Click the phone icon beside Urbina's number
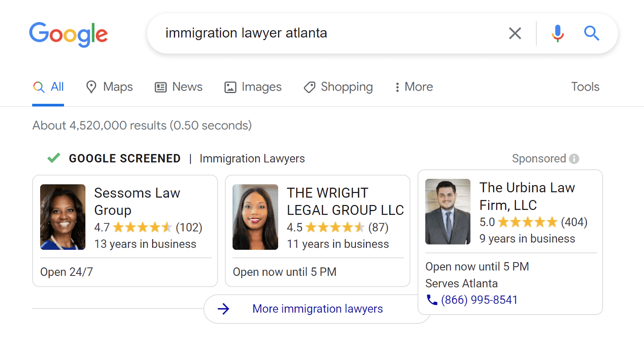644x344 pixels. [x=431, y=300]
